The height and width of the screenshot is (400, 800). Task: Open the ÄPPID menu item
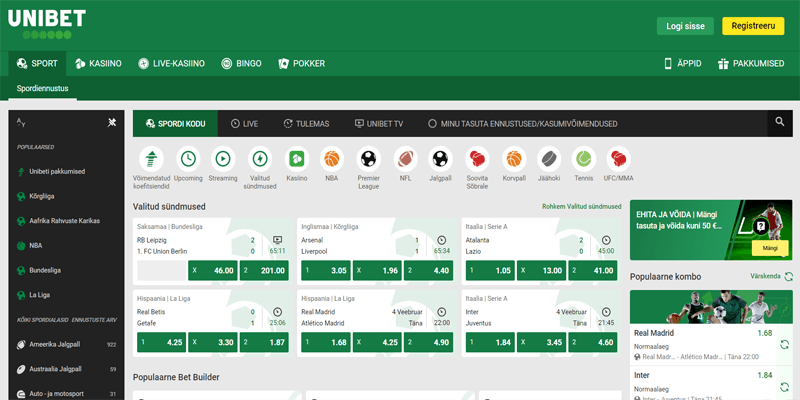[x=682, y=64]
